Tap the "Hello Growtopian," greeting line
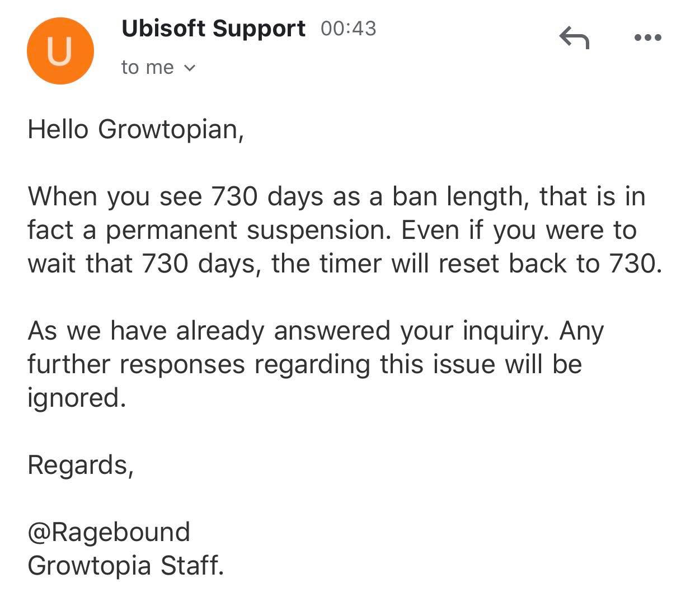 [136, 130]
